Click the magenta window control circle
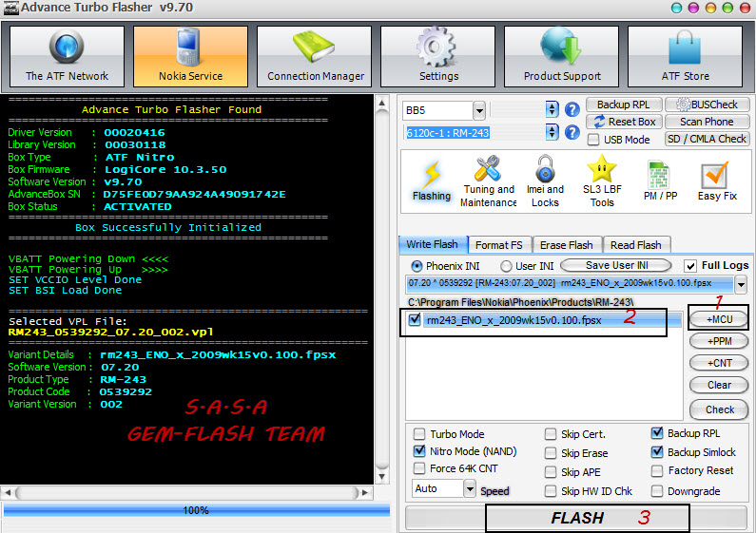 (693, 8)
